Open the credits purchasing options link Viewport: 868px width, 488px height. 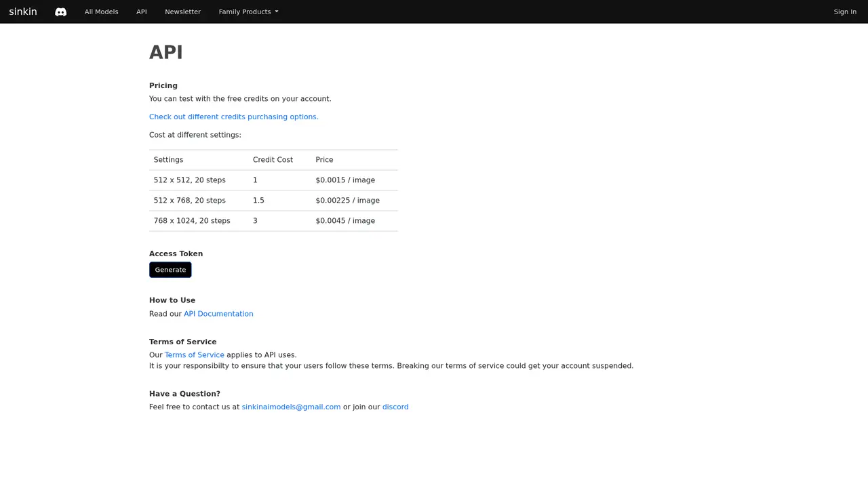coord(234,117)
